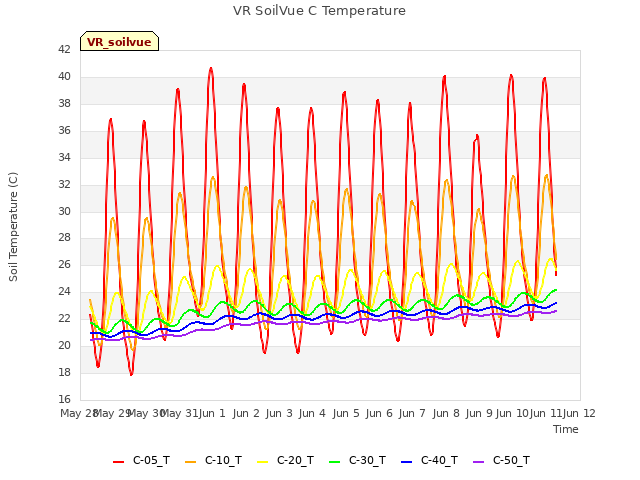The width and height of the screenshot is (640, 480).
Task: Click the 42 y-axis tick value
Action: tap(64, 49)
